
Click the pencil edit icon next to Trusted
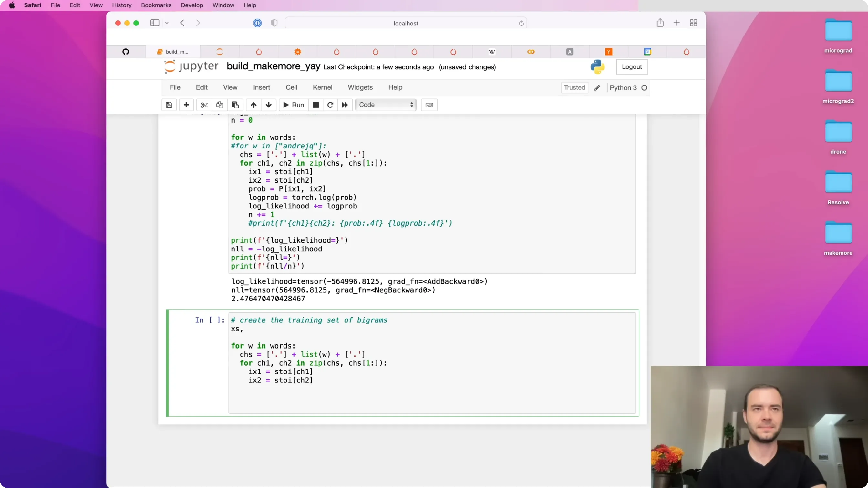(x=597, y=87)
